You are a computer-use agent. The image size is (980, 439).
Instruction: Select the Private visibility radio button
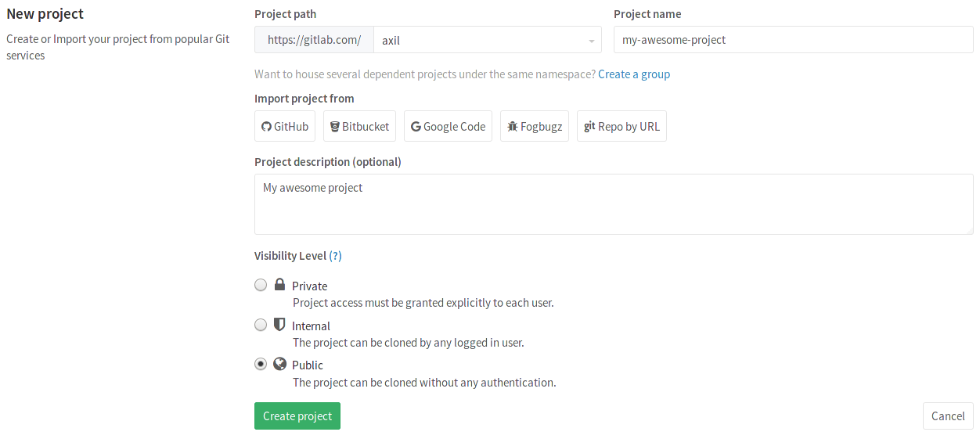tap(261, 286)
